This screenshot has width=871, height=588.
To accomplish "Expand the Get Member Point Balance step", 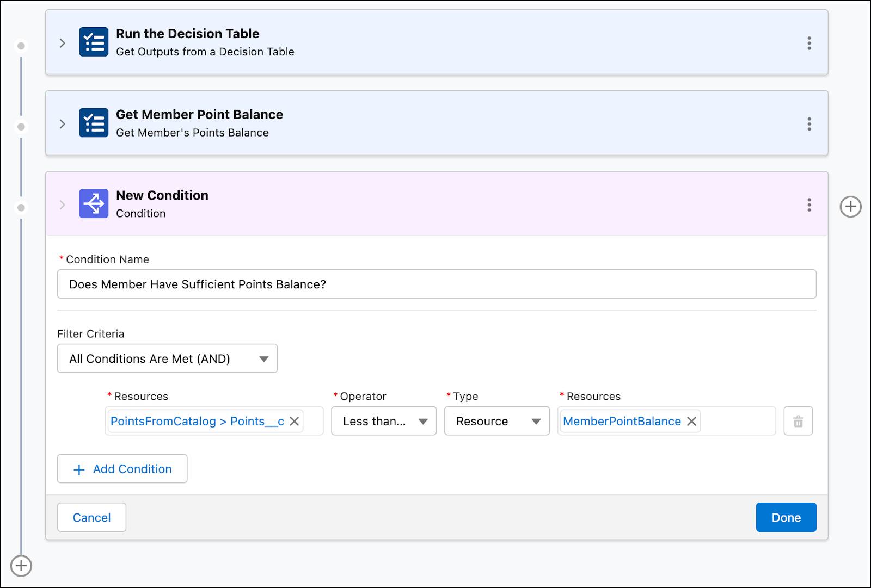I will [x=62, y=124].
